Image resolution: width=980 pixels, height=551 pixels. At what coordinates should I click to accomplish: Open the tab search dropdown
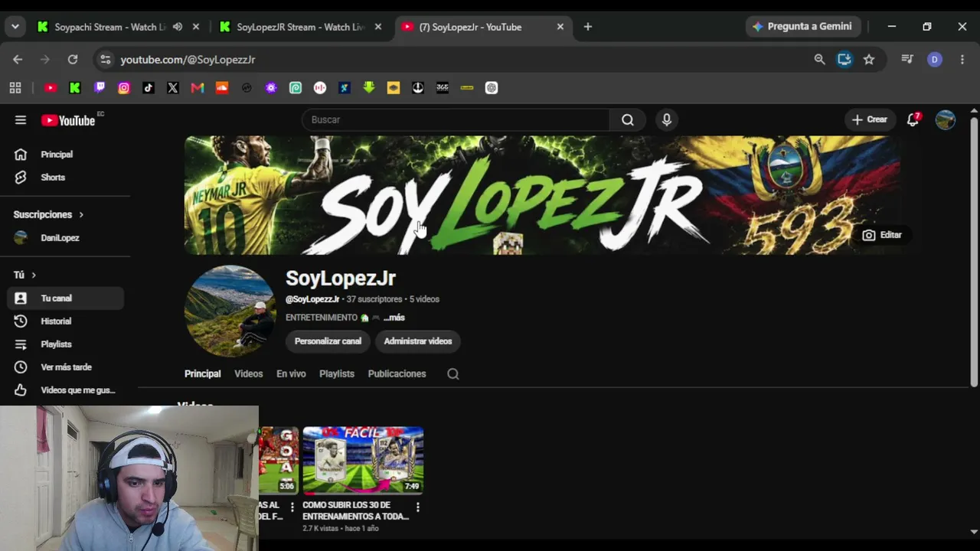coord(15,27)
